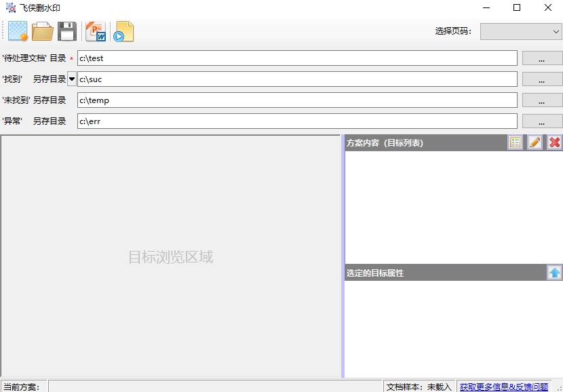Click the 目标浏览区域 preview area
563x392 pixels.
click(170, 256)
